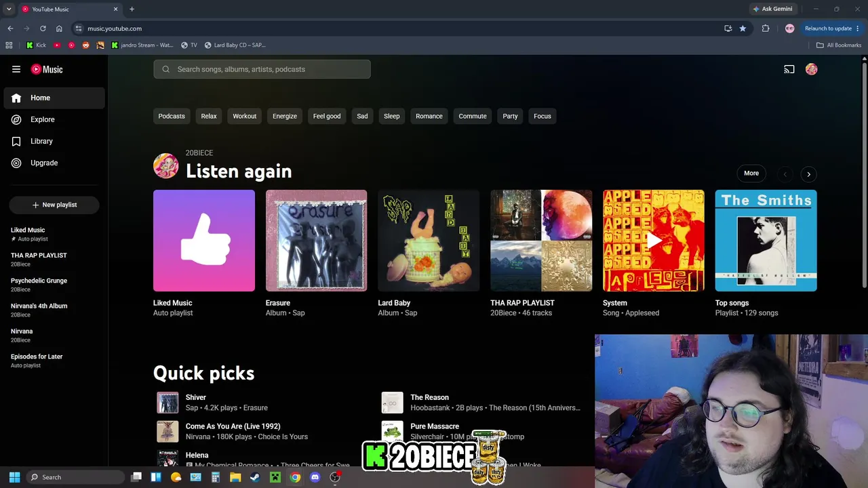The height and width of the screenshot is (488, 868).
Task: Show next Listen again items arrow
Action: point(808,174)
